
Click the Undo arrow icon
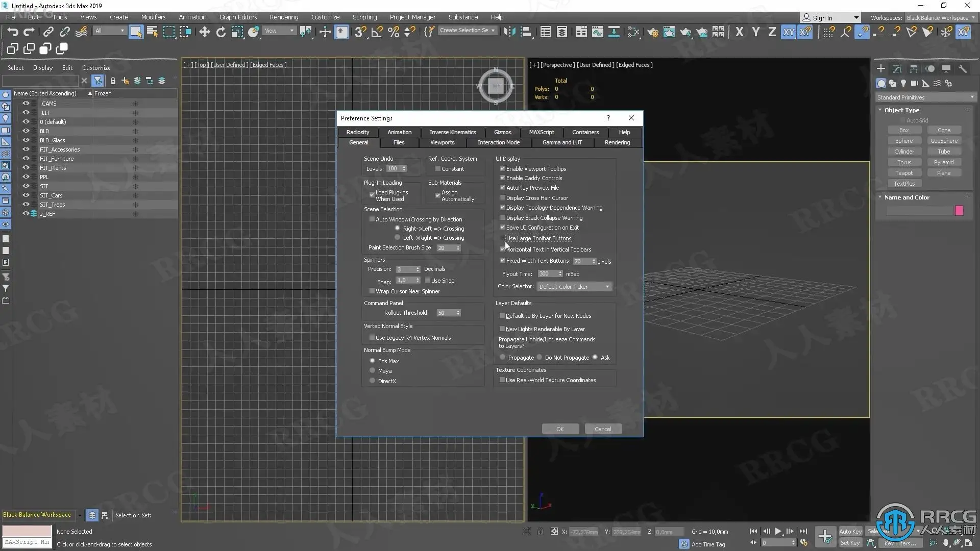click(x=12, y=32)
